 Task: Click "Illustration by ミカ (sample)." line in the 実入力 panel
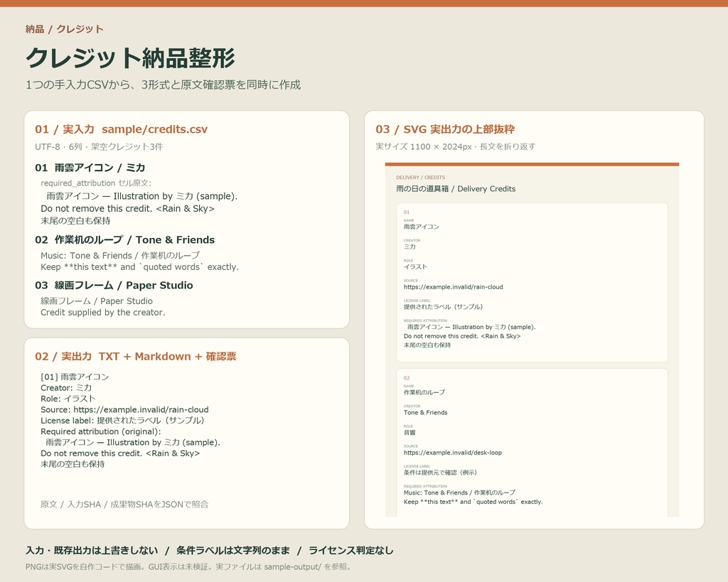pos(142,196)
